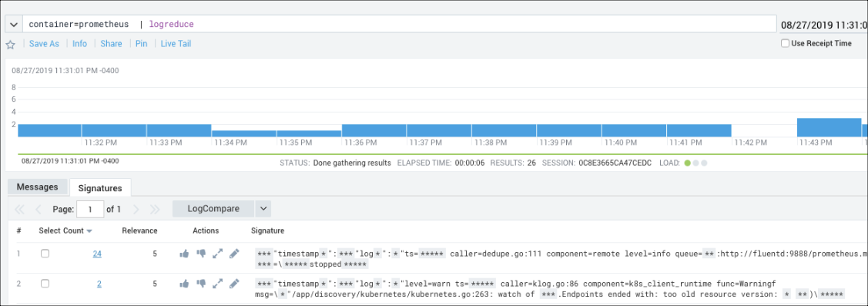The image size is (868, 306).
Task: Enable the Use Receipt Time checkbox
Action: pos(784,43)
